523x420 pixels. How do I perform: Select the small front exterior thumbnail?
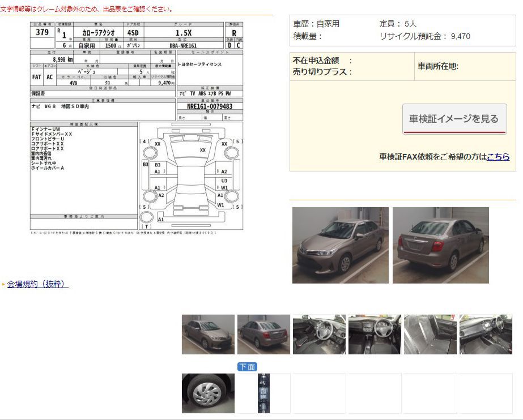tap(208, 335)
